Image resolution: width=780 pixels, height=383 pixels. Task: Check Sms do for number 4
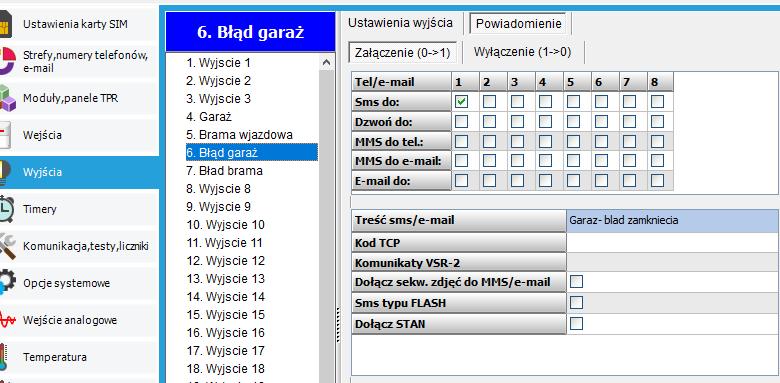pyautogui.click(x=545, y=101)
